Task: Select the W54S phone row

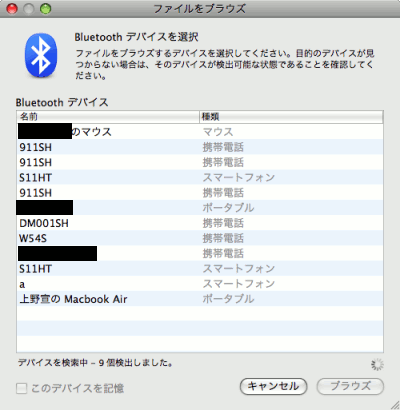Action: click(200, 238)
